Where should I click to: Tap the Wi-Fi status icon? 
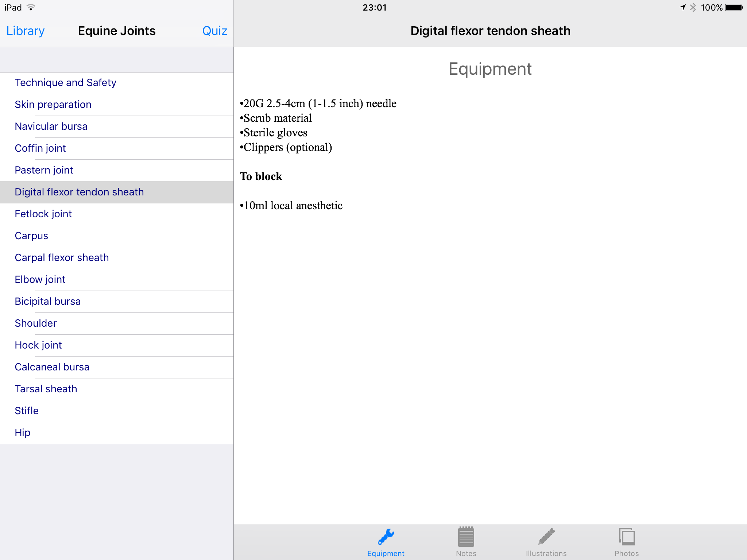pos(31,7)
